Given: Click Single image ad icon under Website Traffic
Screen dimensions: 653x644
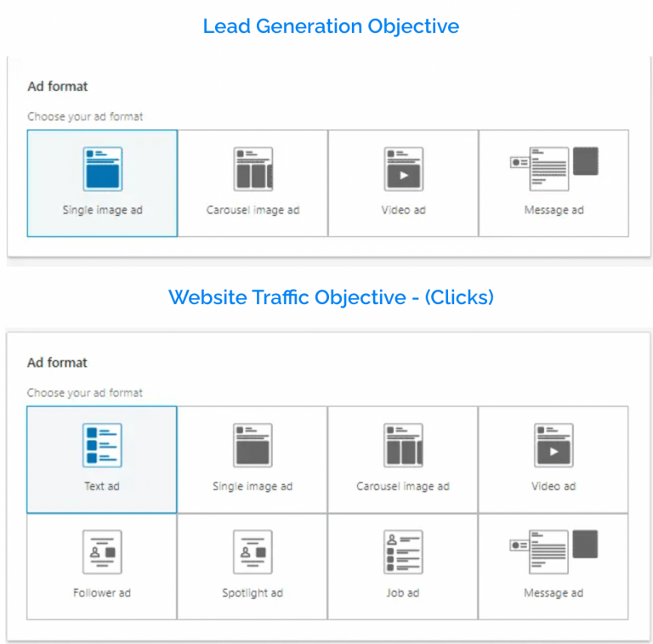Looking at the screenshot, I should tap(253, 445).
